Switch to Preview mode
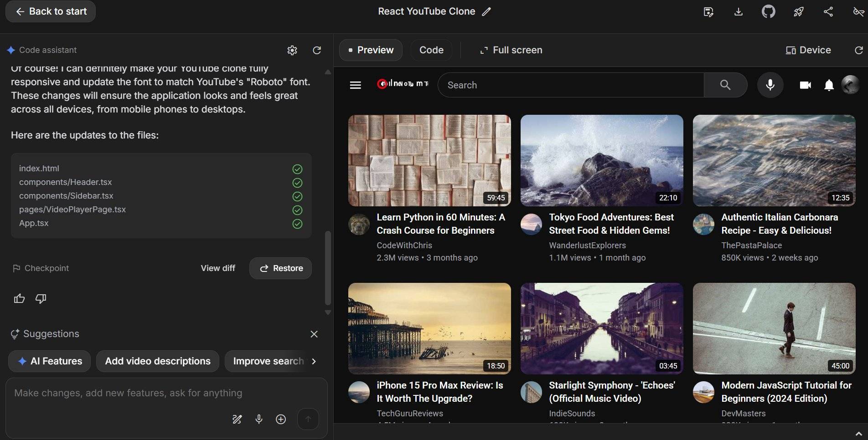This screenshot has height=440, width=868. pos(370,50)
